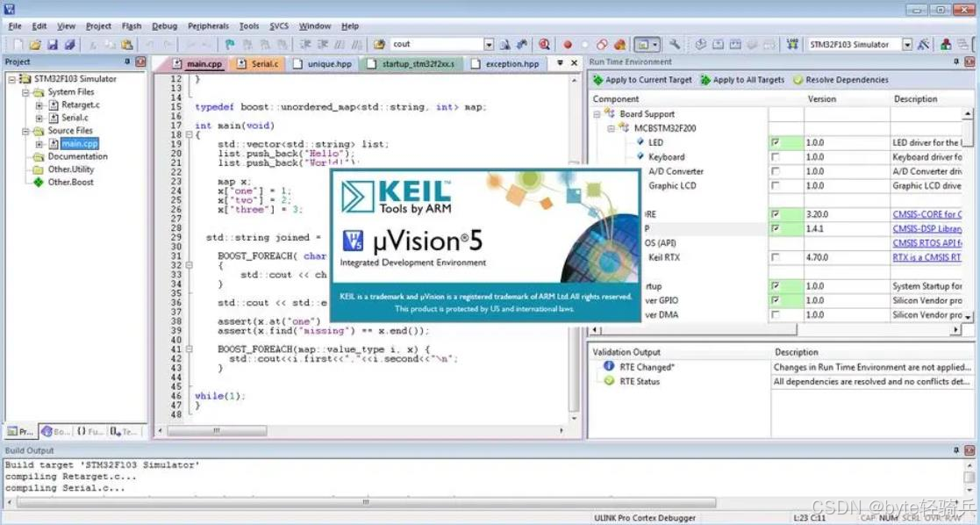Create a new file from the toolbar

[18, 45]
